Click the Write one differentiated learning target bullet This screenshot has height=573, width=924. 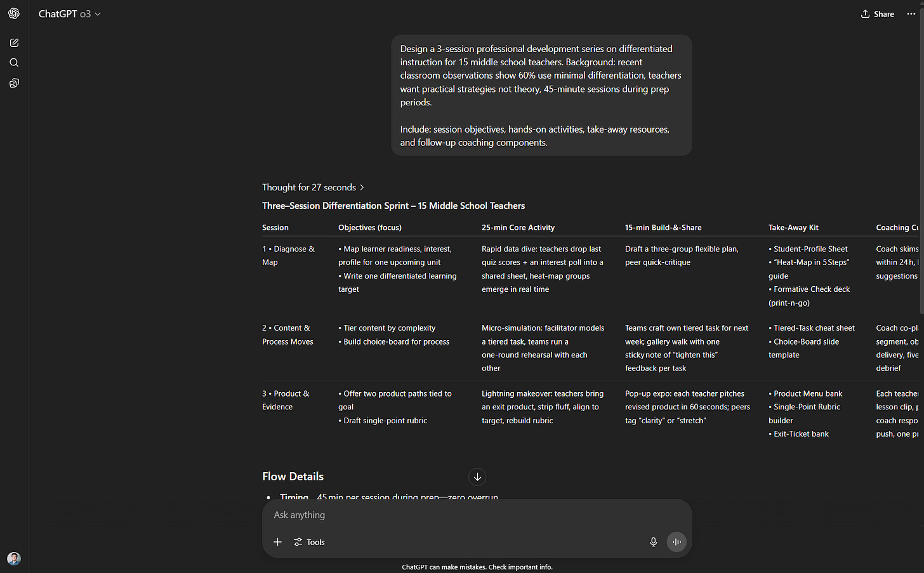[x=397, y=282]
